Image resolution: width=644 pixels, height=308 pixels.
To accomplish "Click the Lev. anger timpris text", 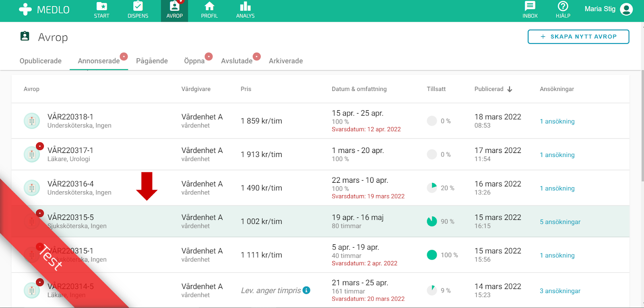I will tap(271, 290).
